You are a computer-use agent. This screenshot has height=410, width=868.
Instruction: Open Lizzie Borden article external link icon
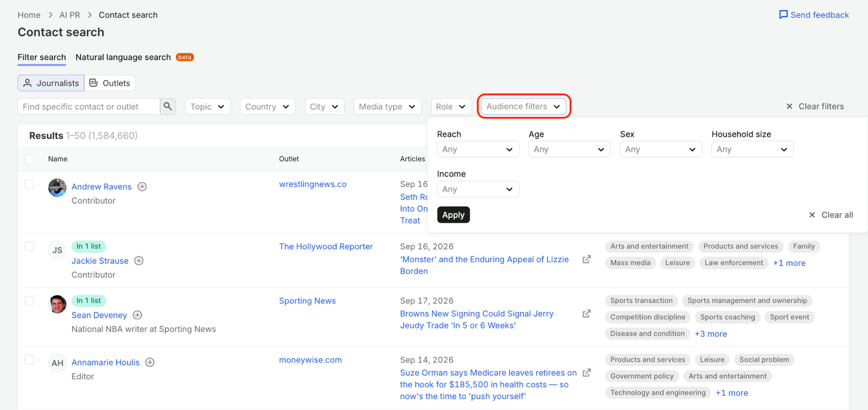pos(586,260)
